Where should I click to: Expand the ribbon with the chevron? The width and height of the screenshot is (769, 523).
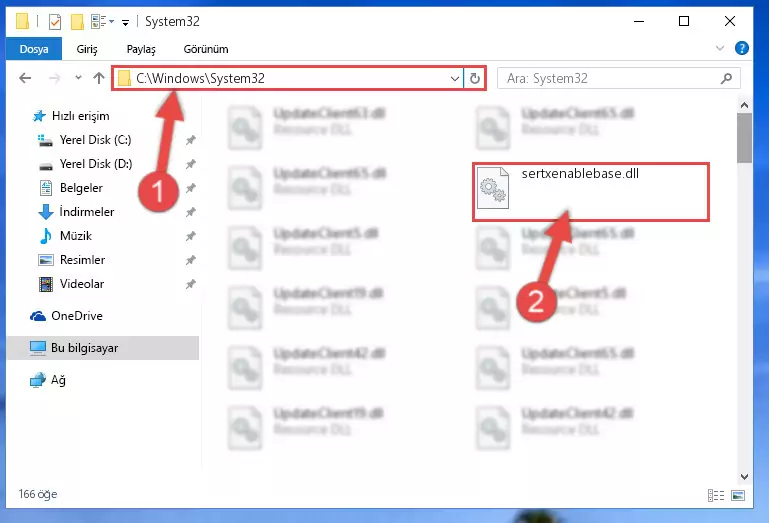coord(719,48)
